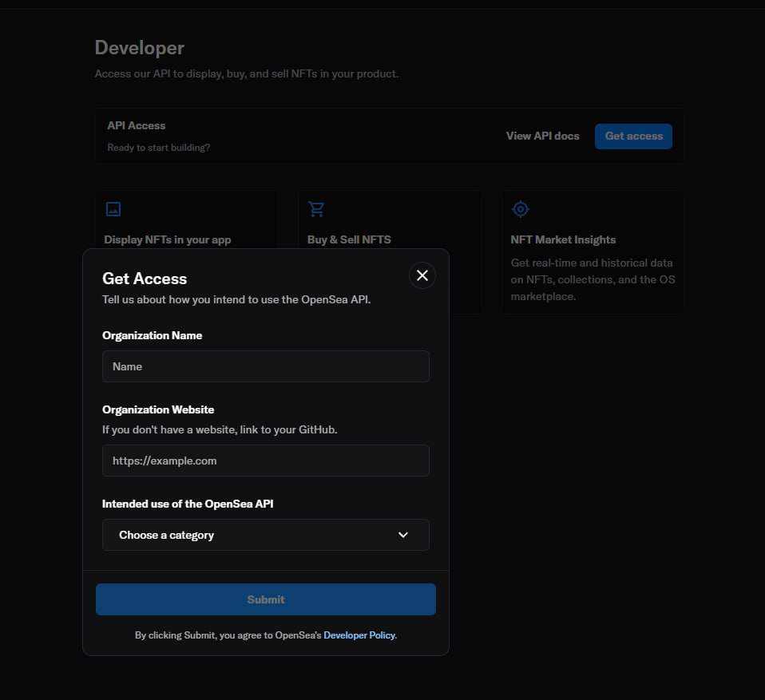Click the Intended use of the OpenSea API label
The image size is (765, 700).
pos(188,504)
